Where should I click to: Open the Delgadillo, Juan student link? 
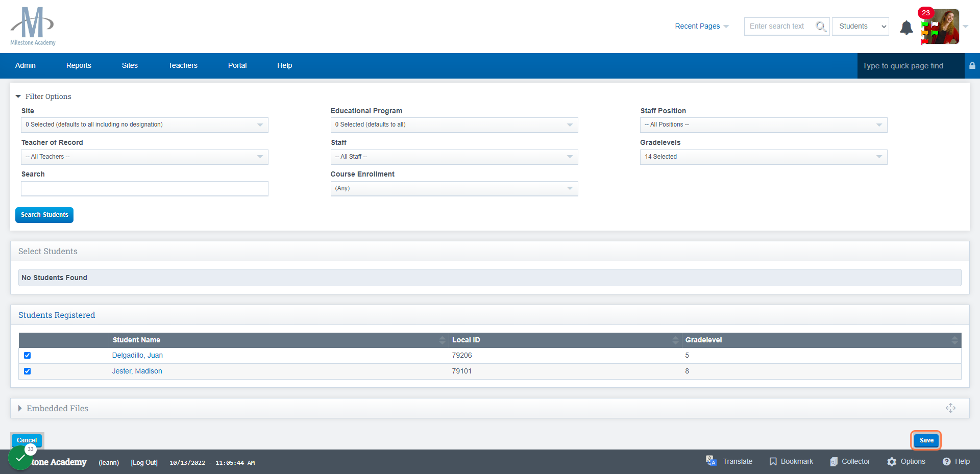point(137,356)
